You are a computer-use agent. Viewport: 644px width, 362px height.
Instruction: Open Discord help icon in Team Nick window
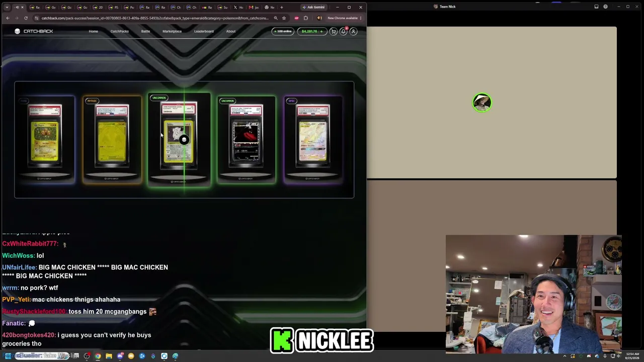click(605, 7)
